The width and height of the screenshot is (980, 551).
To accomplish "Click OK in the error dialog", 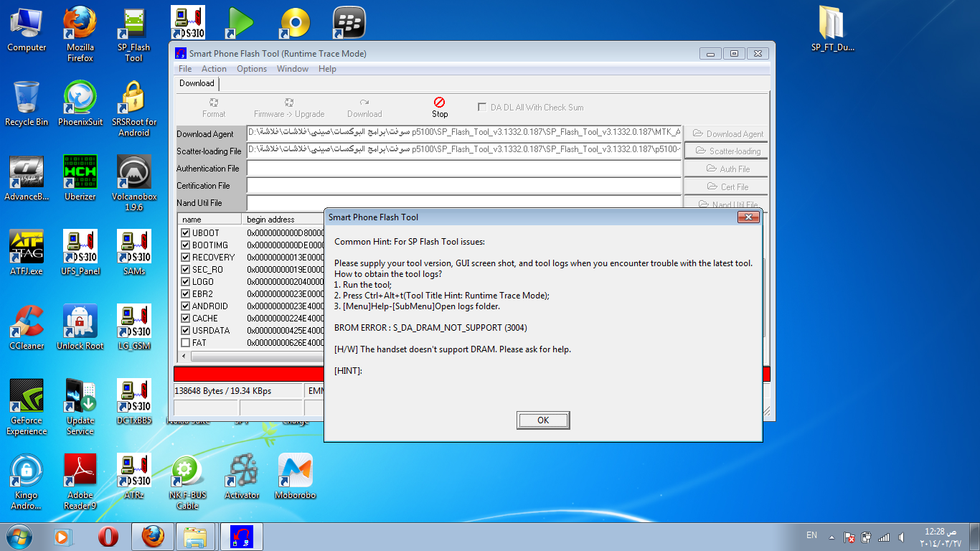I will point(543,420).
